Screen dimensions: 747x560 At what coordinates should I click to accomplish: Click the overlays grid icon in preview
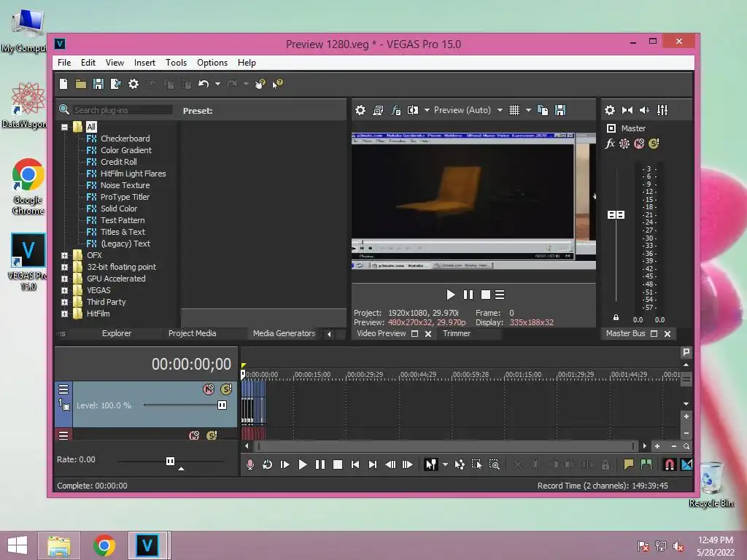tap(514, 111)
